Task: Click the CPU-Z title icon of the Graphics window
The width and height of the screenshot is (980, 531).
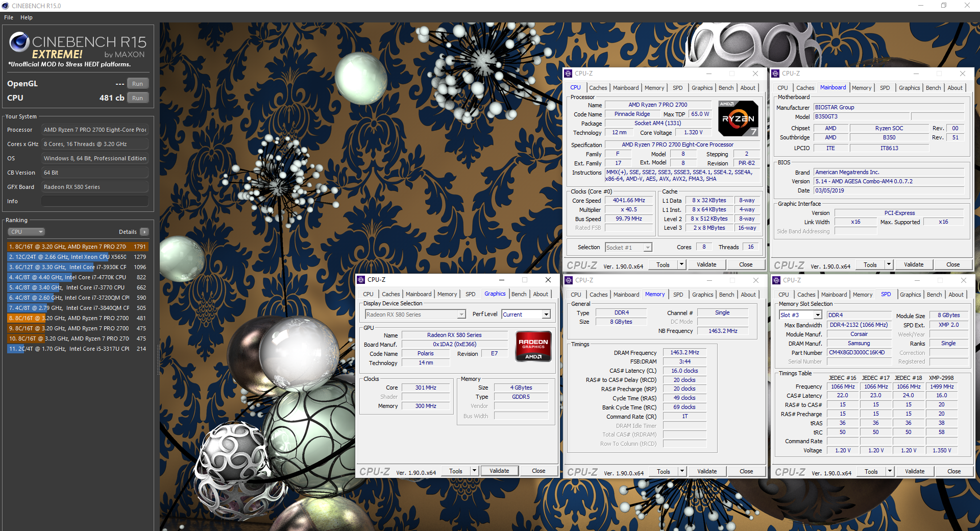Action: 361,280
